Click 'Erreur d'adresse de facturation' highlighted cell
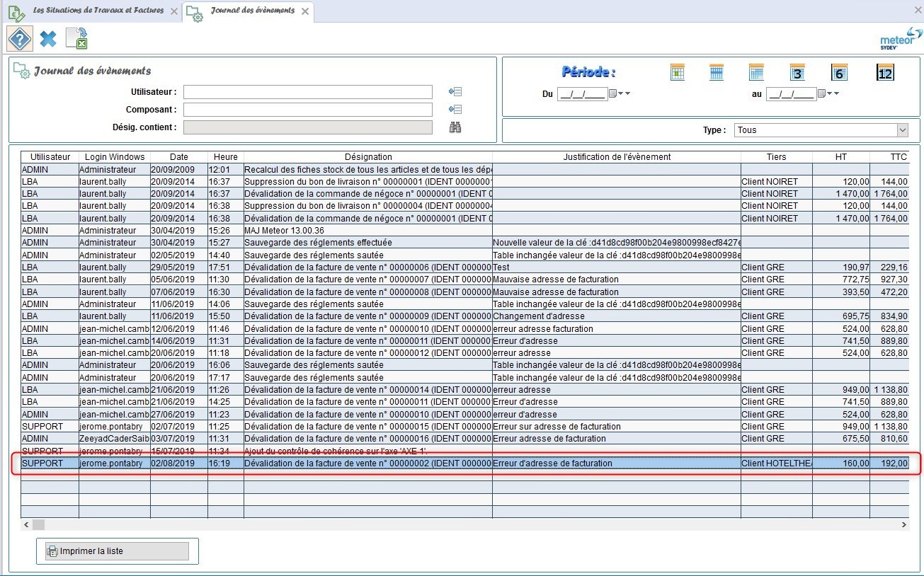The image size is (924, 576). (x=617, y=463)
